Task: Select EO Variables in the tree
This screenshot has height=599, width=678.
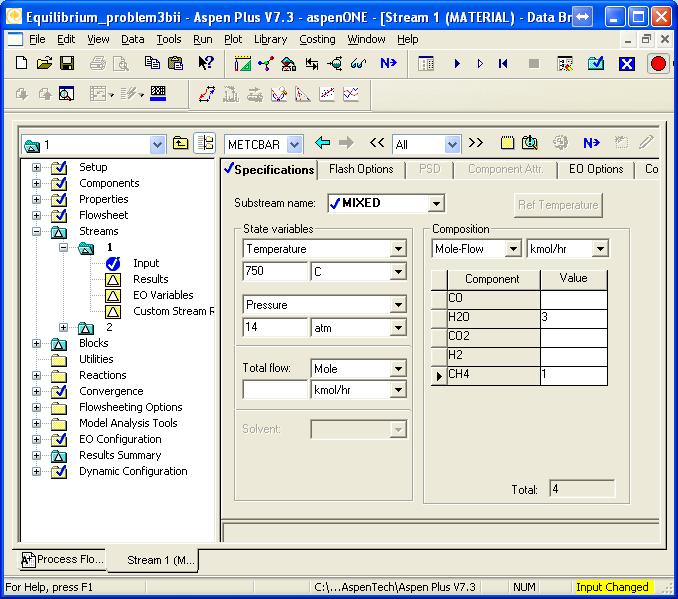Action: click(x=163, y=295)
